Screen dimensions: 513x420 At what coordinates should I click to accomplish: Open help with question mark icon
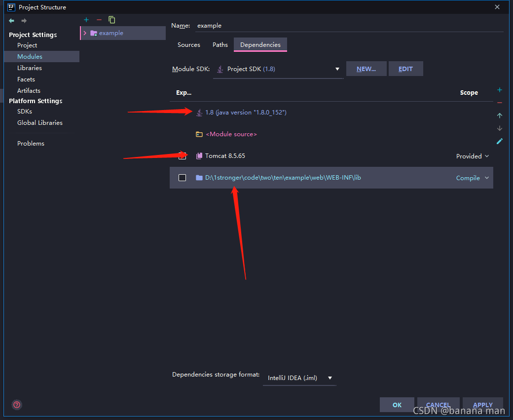[x=17, y=405]
